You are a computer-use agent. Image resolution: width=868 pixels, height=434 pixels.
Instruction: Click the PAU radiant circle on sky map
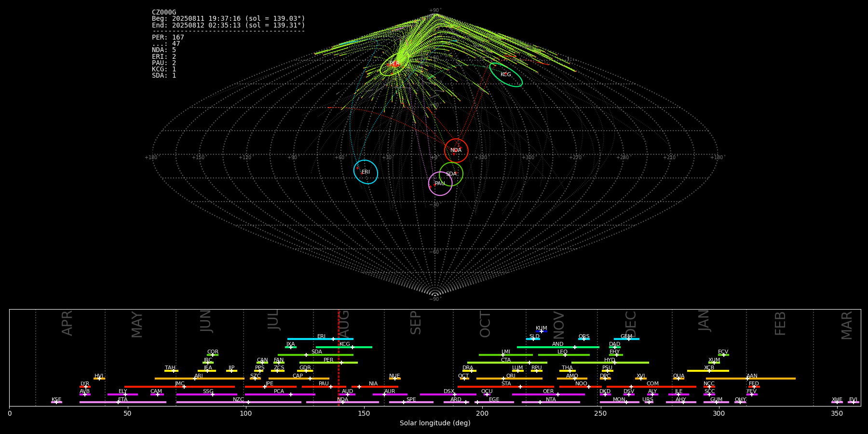coord(440,183)
